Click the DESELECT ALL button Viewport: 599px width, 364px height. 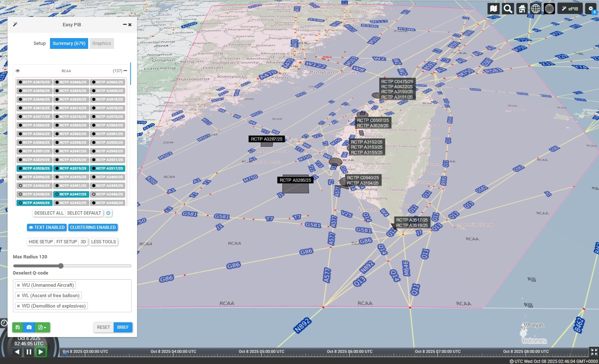tap(49, 213)
